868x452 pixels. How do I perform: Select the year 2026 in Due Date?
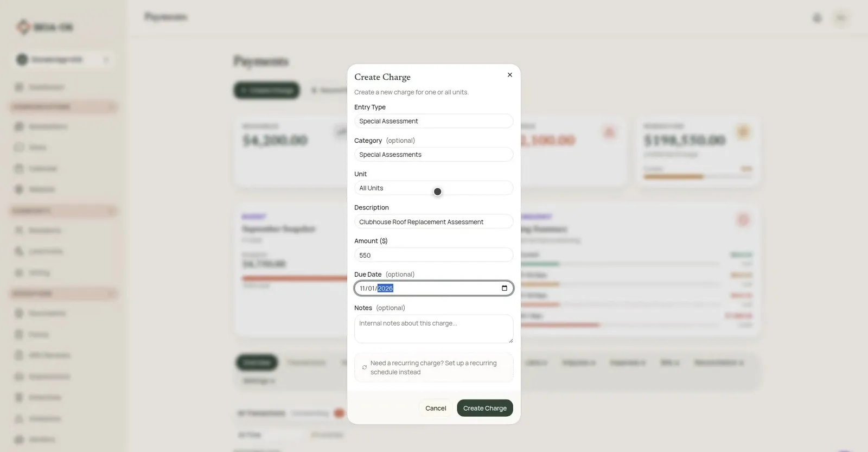click(385, 288)
